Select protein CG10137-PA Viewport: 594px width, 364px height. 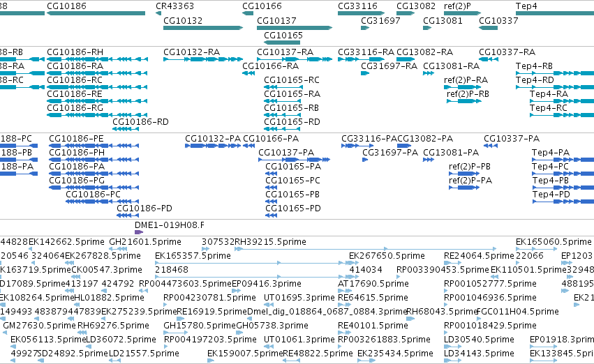tap(295, 160)
